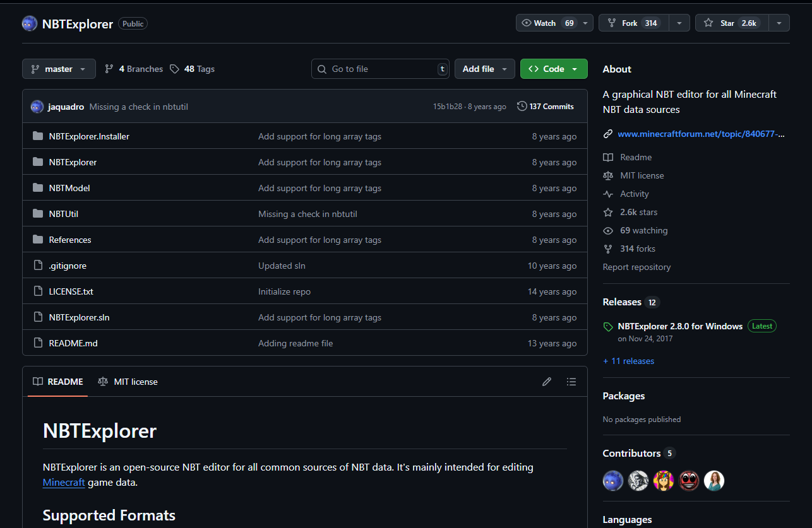The image size is (812, 528).
Task: Fork the repository using the Fork button
Action: coord(633,23)
